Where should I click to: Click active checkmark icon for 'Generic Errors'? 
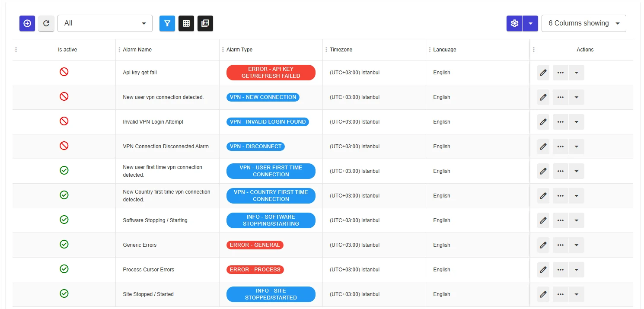(x=64, y=244)
